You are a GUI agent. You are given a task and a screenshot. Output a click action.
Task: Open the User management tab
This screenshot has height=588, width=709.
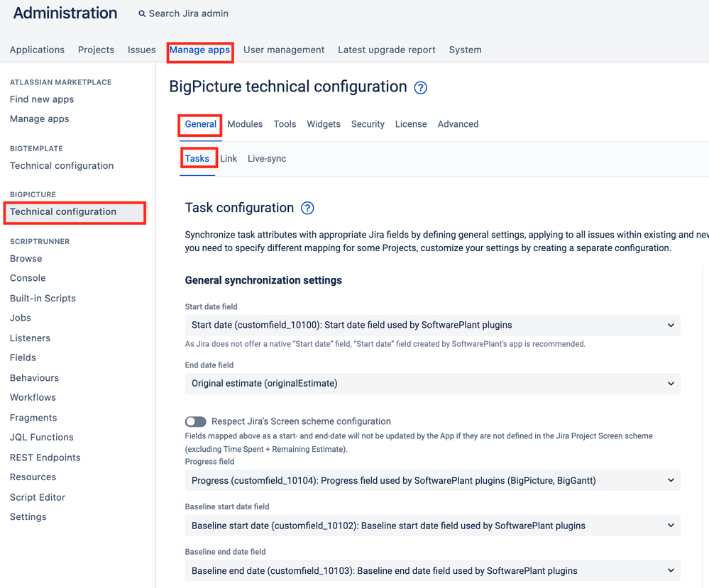tap(284, 50)
